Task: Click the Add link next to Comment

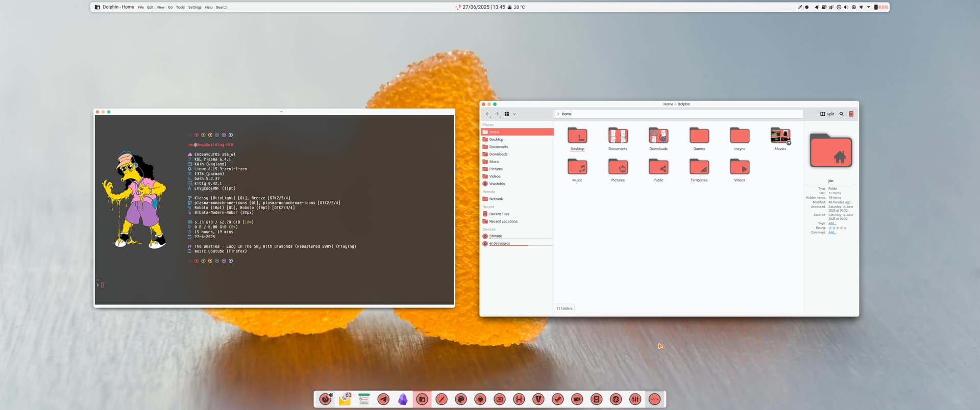Action: click(x=831, y=233)
